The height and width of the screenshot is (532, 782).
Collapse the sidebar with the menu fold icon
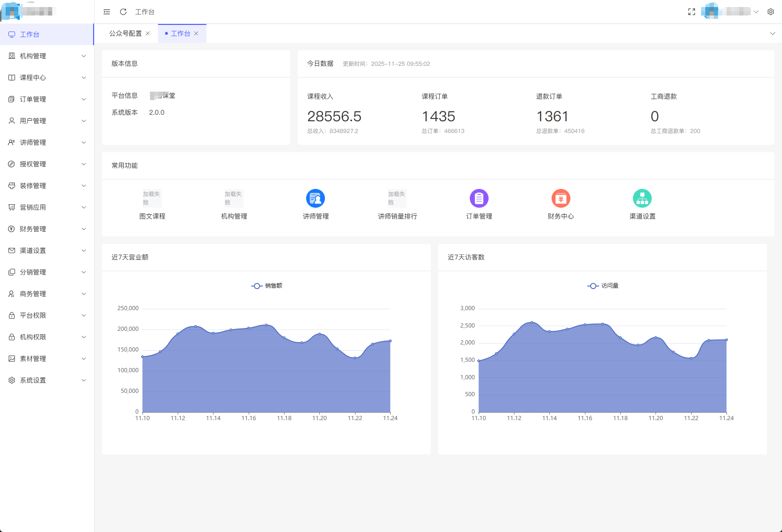pyautogui.click(x=107, y=12)
